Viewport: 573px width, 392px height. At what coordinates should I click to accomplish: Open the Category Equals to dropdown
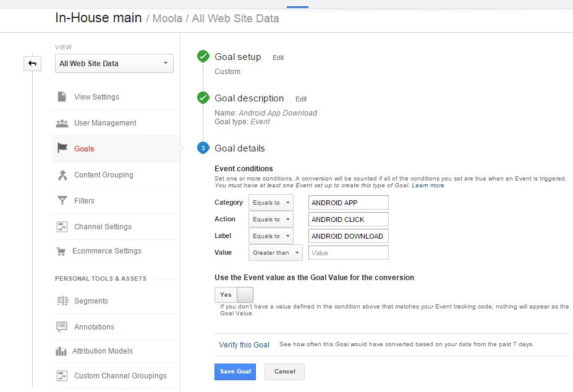271,203
